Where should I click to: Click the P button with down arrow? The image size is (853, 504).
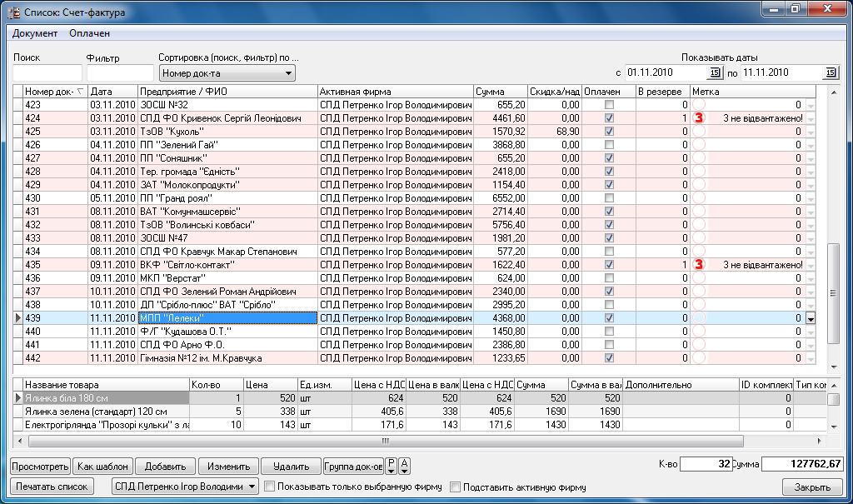(392, 466)
